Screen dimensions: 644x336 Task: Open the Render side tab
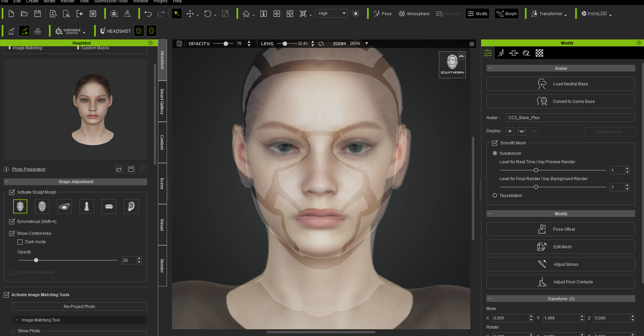pyautogui.click(x=162, y=266)
